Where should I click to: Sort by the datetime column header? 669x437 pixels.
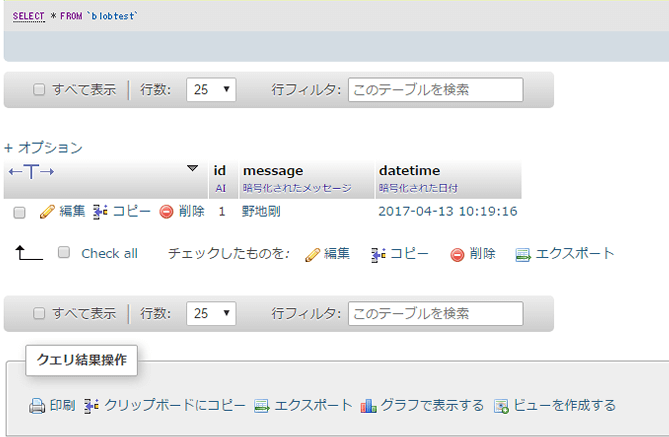409,171
